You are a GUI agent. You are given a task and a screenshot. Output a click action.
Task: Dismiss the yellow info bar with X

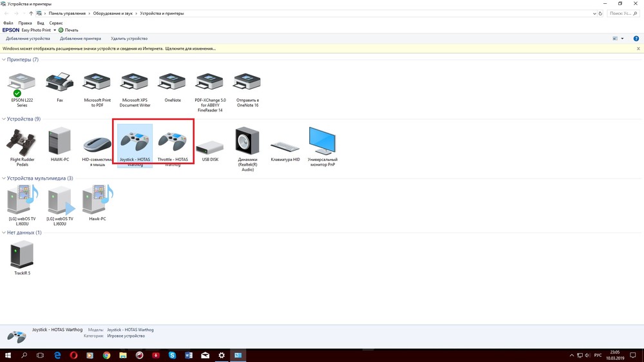pyautogui.click(x=638, y=48)
